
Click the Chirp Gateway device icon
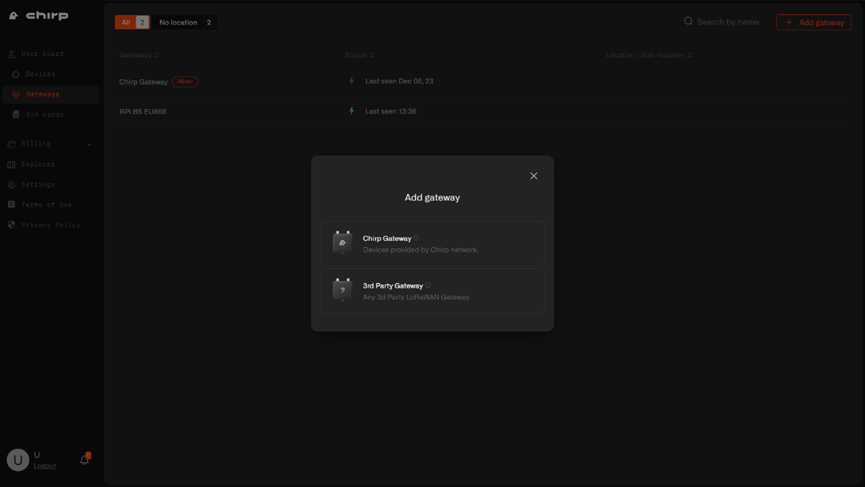pos(343,243)
